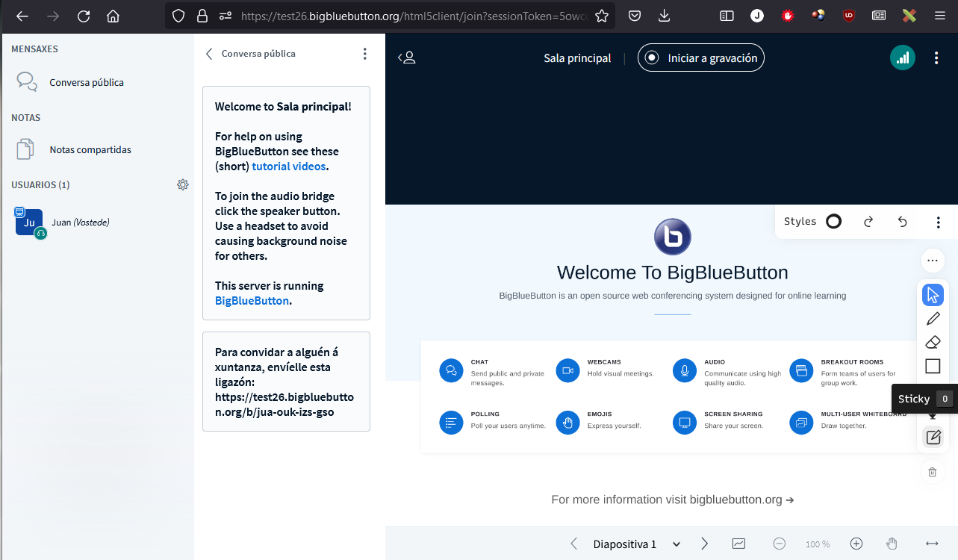Viewport: 958px width, 560px height.
Task: Open the meeting options menu top right
Action: [936, 57]
